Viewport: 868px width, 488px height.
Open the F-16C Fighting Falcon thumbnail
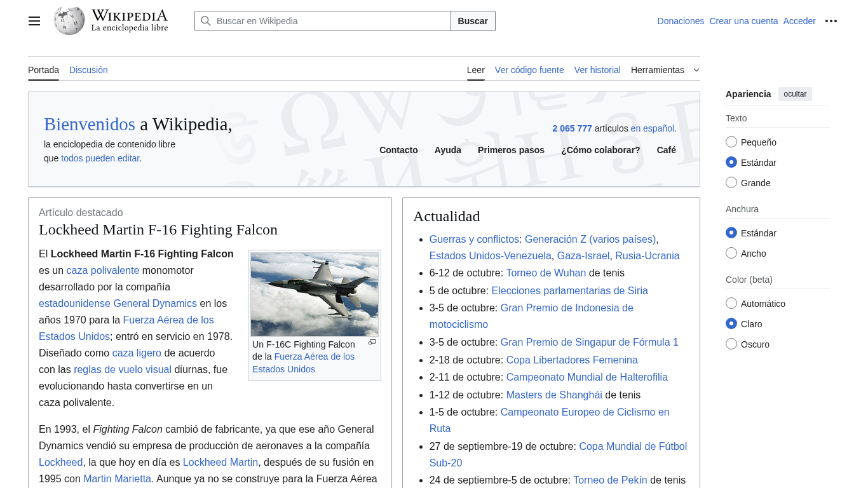click(x=315, y=294)
